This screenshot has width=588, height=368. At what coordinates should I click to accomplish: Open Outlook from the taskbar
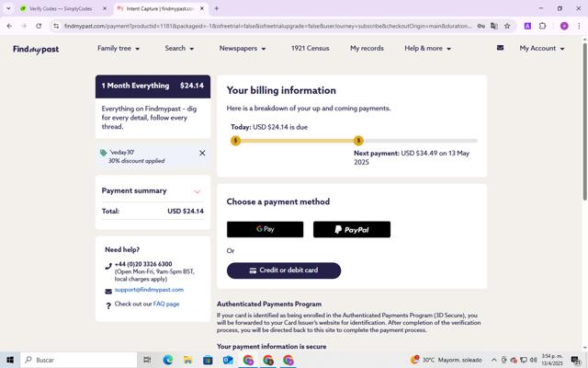pos(228,360)
